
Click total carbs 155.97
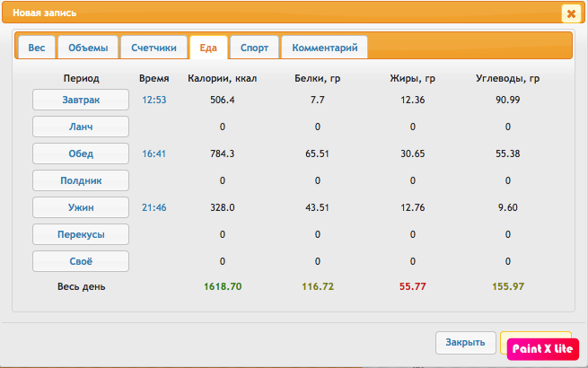(508, 286)
